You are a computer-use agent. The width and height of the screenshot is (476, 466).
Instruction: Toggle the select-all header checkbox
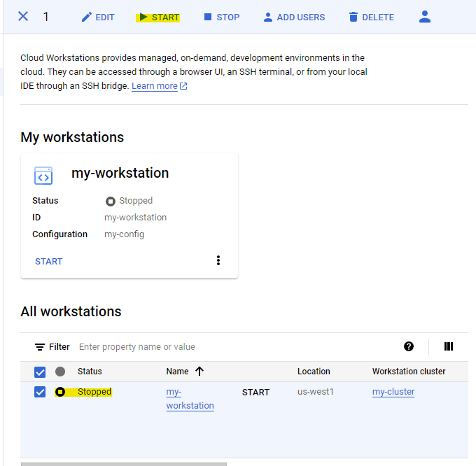(x=40, y=372)
